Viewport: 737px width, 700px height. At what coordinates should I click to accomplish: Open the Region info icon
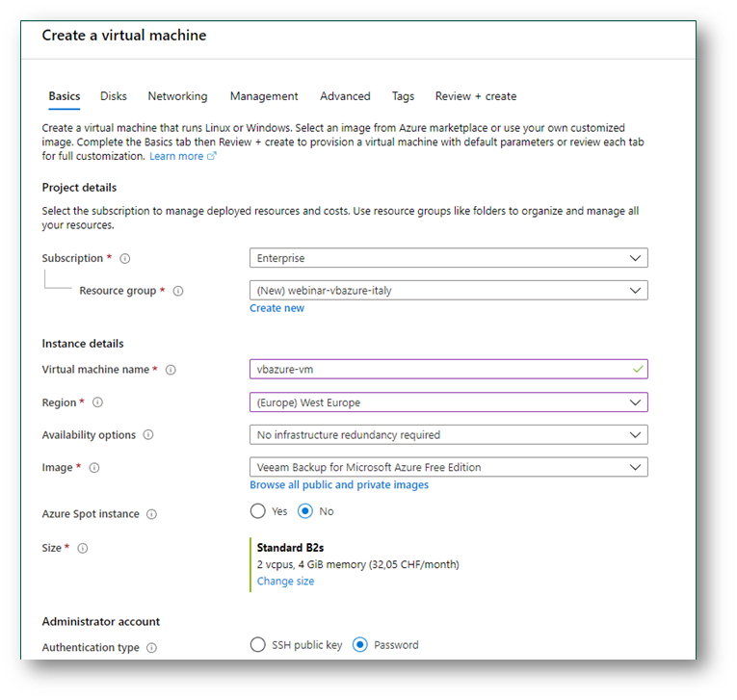pyautogui.click(x=97, y=402)
